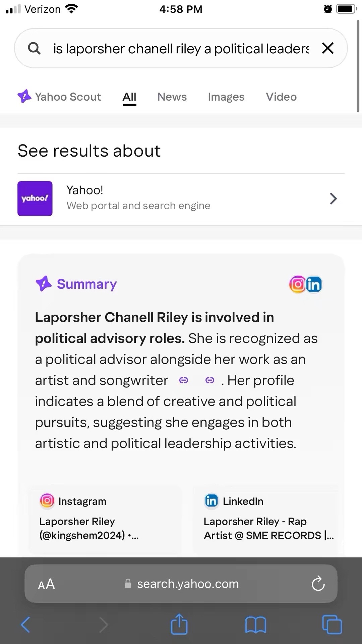362x644 pixels.
Task: Click LinkedIn source icon in Summary header
Action: tap(314, 284)
